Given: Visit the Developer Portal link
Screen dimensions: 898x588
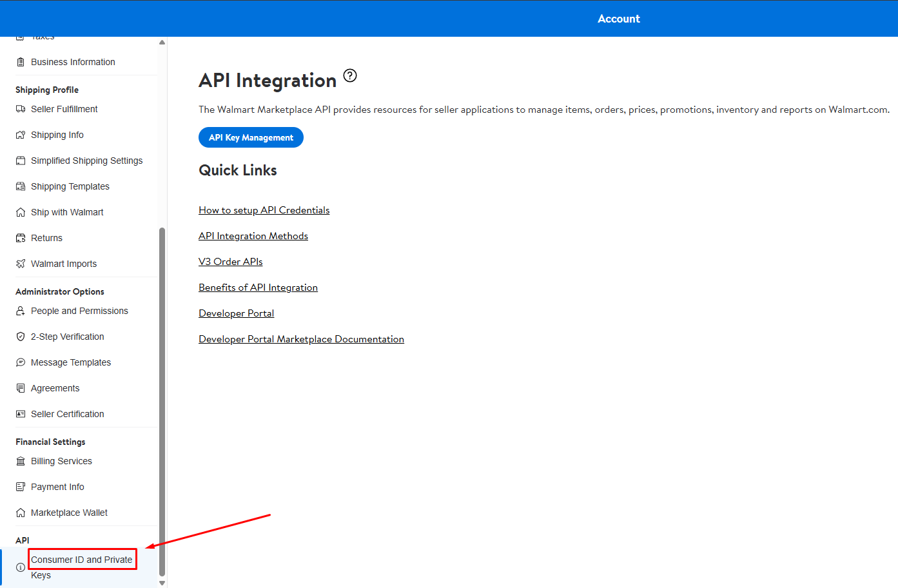Looking at the screenshot, I should (x=237, y=313).
